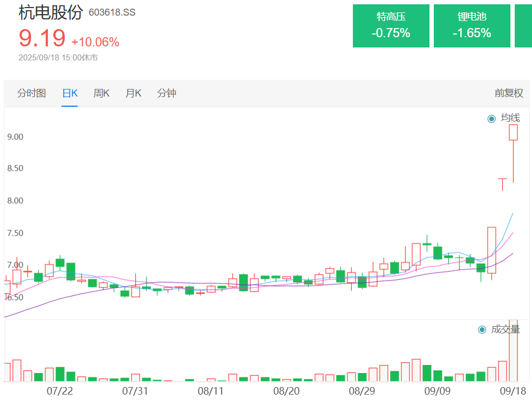Select the tall red candlestick topping 7.50
Screen dimensions: 532x400
[492, 250]
